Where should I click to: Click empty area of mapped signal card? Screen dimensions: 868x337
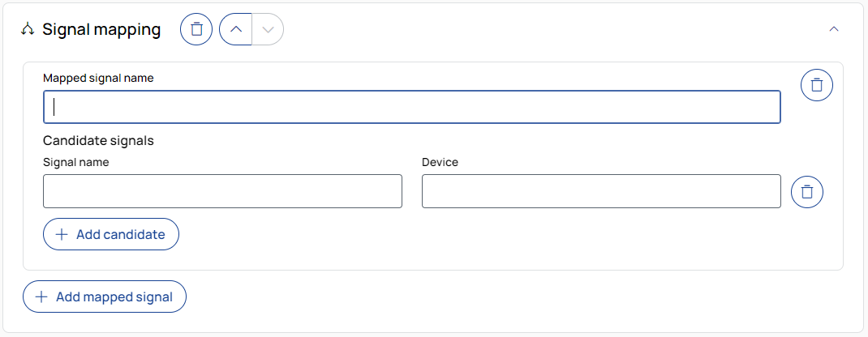tap(487, 243)
